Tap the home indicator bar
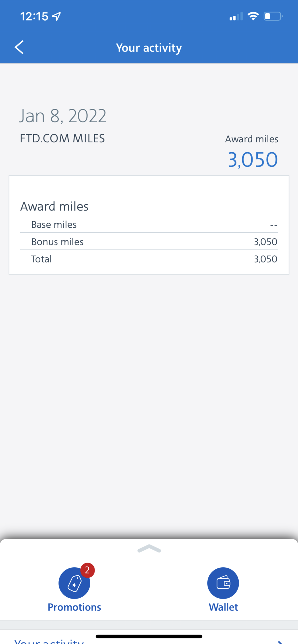 tap(149, 636)
